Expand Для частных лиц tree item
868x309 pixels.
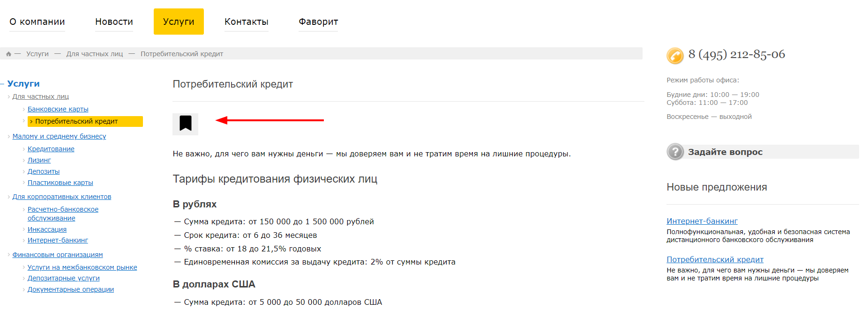(8, 97)
